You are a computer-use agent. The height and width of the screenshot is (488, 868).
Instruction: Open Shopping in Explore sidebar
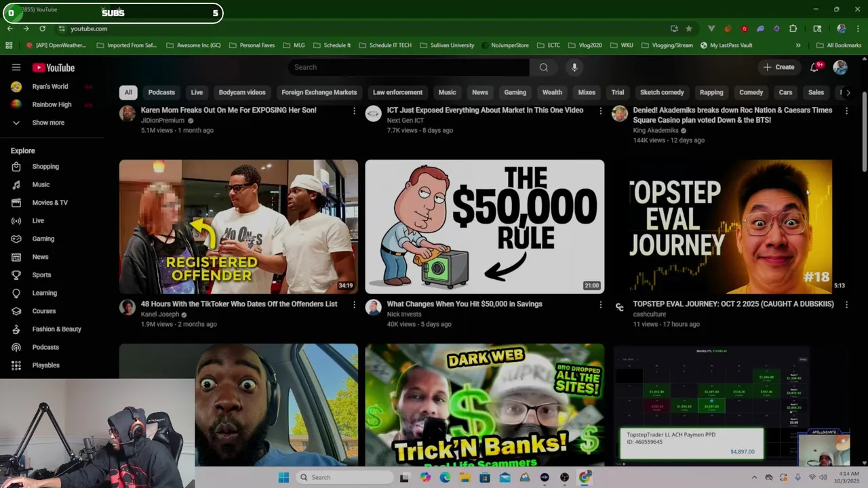[45, 166]
